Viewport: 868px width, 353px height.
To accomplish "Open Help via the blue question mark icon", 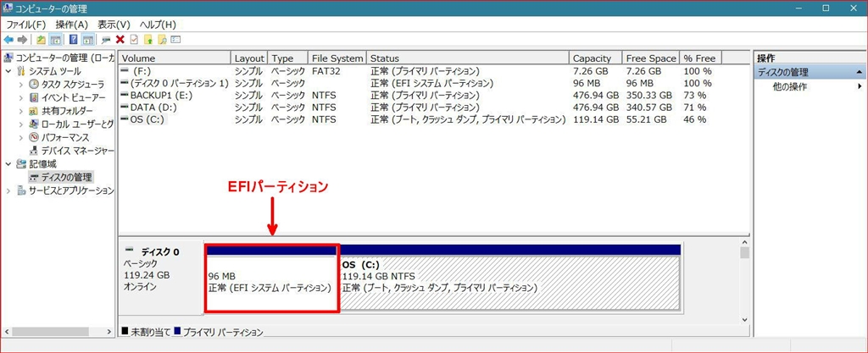I will pyautogui.click(x=73, y=40).
